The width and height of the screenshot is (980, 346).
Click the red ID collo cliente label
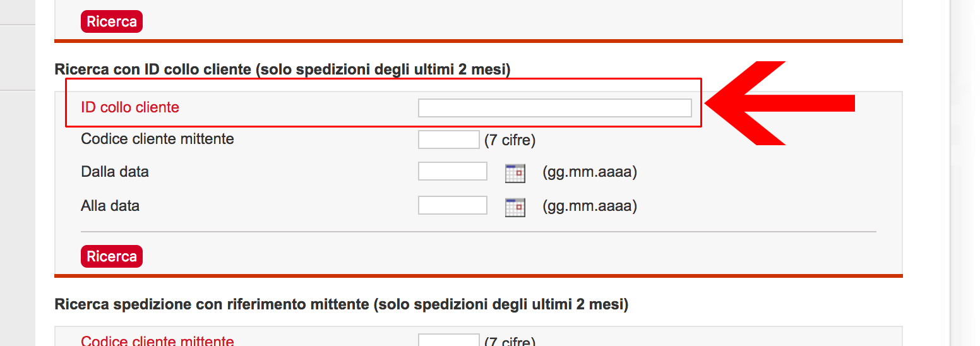click(130, 107)
